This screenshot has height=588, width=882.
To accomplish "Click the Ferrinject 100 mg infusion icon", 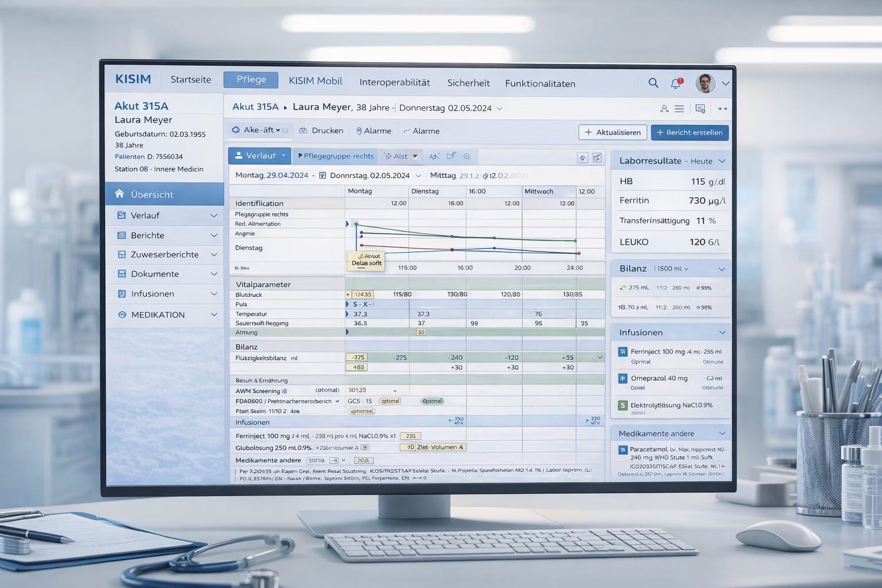I will coord(622,352).
